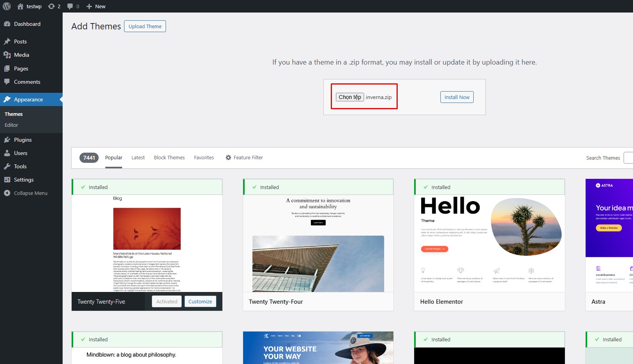Click the Astra theme name
This screenshot has width=633, height=364.
click(598, 301)
